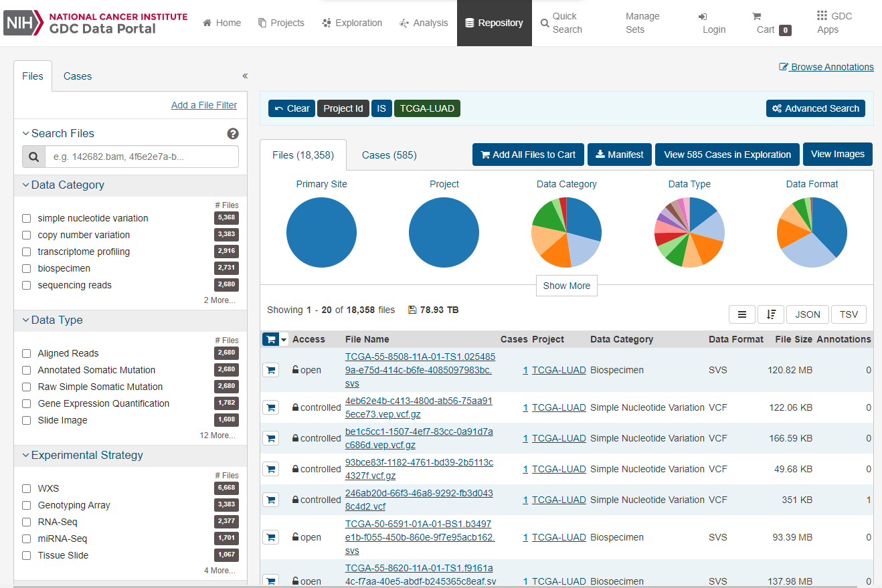Viewport: 882px width, 588px height.
Task: Collapse the Data Type section
Action: pyautogui.click(x=53, y=320)
